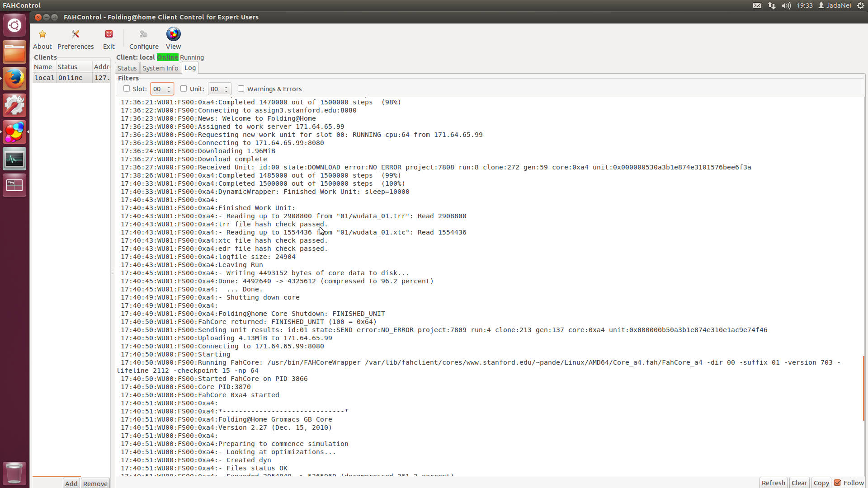This screenshot has width=868, height=488.
Task: Open network connection indicator
Action: (x=772, y=5)
